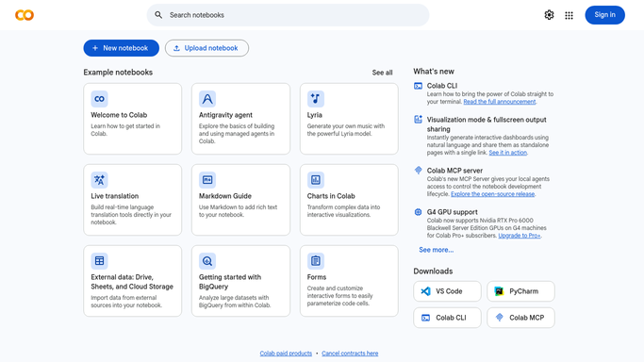Viewport: 644px width, 362px height.
Task: Open the Markdown Guide notebook title
Action: click(x=225, y=196)
